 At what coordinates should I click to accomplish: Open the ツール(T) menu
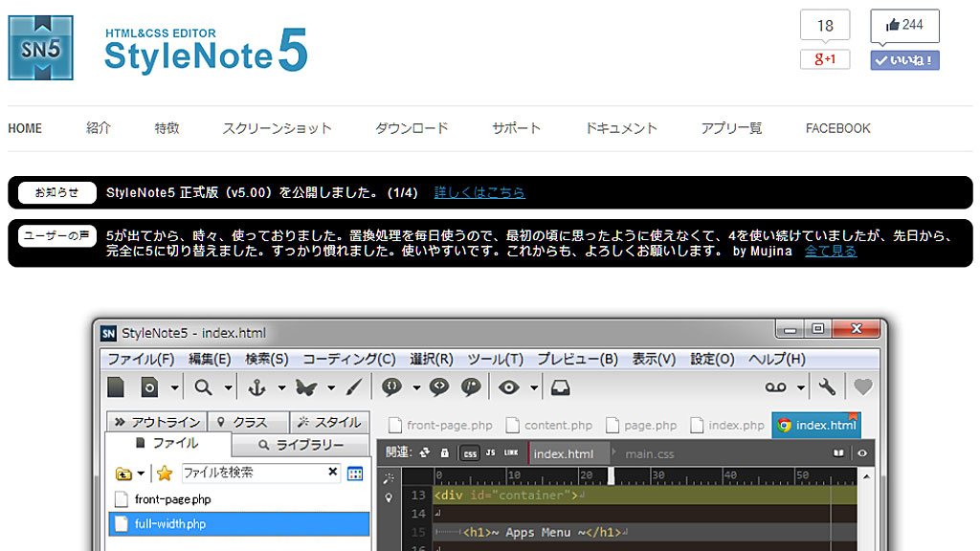pos(496,360)
